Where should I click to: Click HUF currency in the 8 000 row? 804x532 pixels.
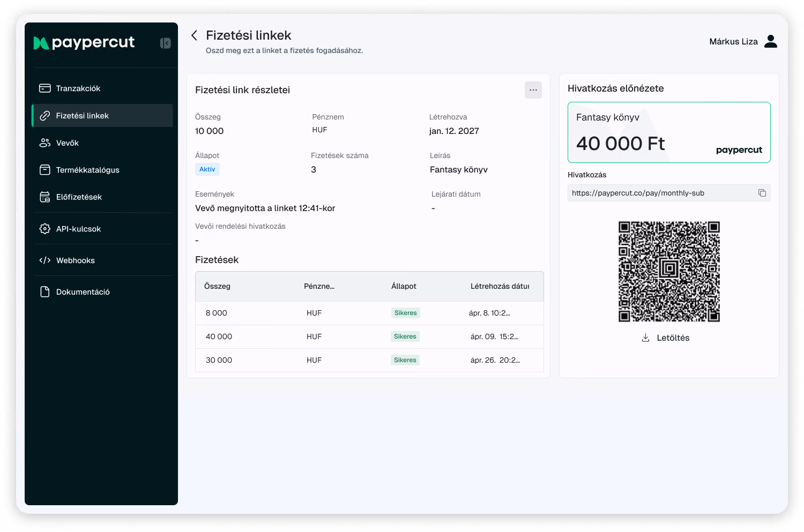coord(314,313)
